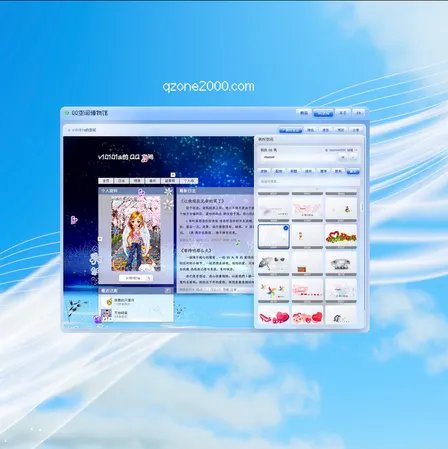Click the decoration panel's vertical scrollbar handle
The image size is (448, 449).
(362, 207)
